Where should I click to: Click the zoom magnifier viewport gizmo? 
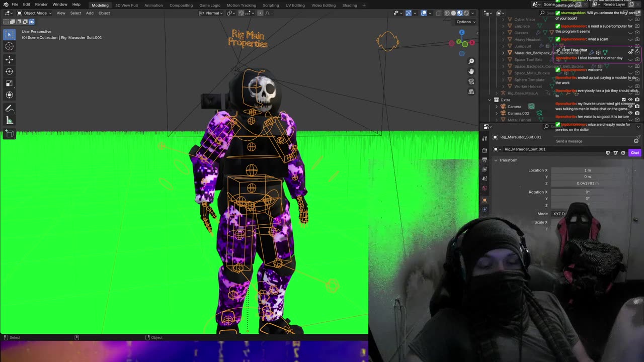pyautogui.click(x=471, y=61)
